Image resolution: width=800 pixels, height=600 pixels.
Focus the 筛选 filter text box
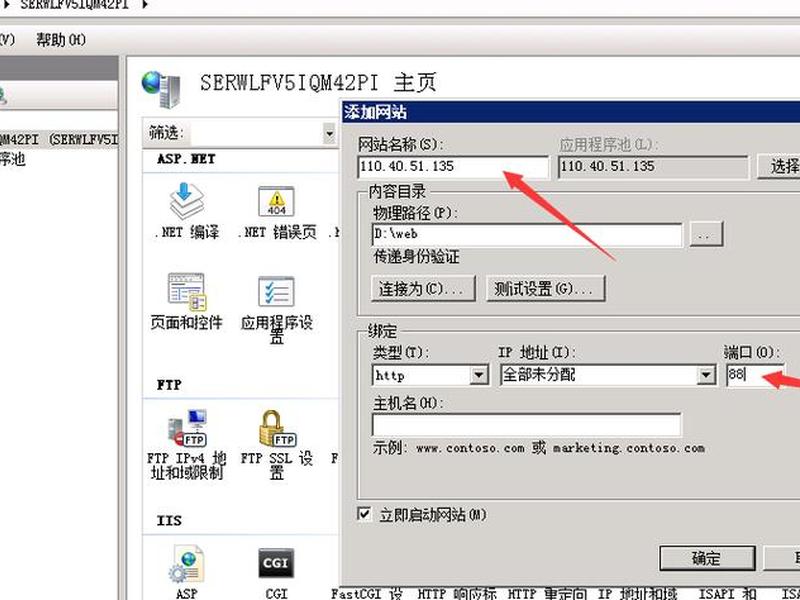[x=257, y=135]
